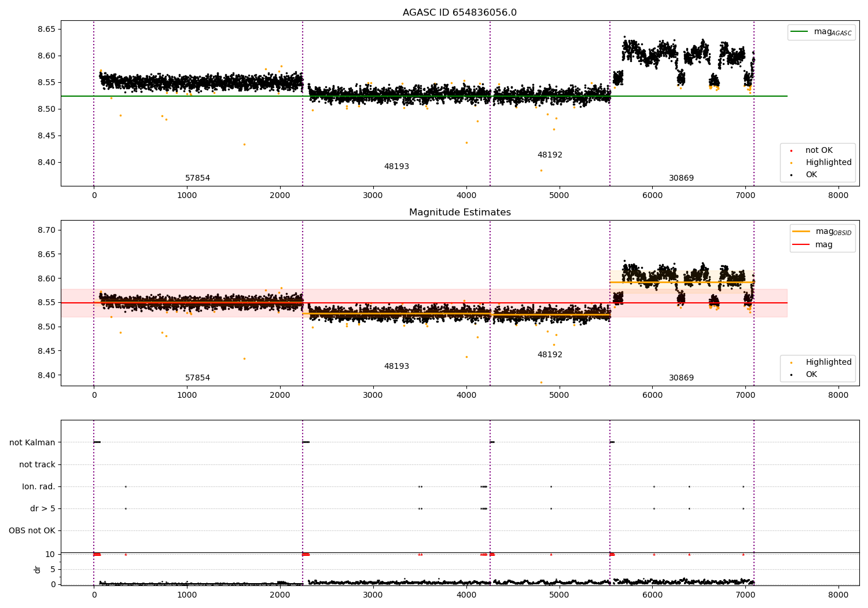
Task: Click obsid label 48192 in Magnitude Estimates plot
Action: [550, 355]
